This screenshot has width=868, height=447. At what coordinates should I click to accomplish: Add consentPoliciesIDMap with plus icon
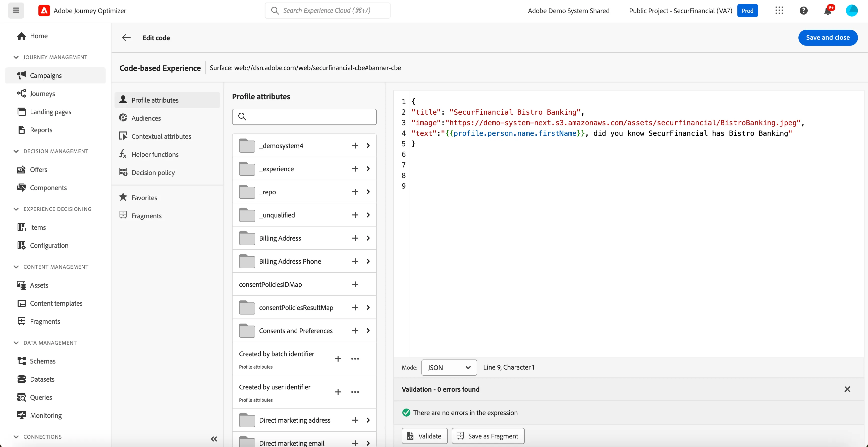(355, 284)
